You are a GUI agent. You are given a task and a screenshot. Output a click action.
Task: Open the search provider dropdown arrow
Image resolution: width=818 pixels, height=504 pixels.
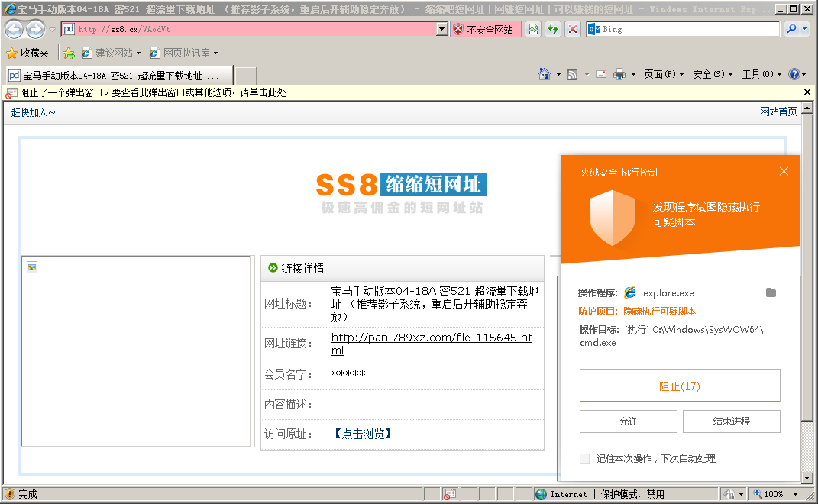(805, 29)
